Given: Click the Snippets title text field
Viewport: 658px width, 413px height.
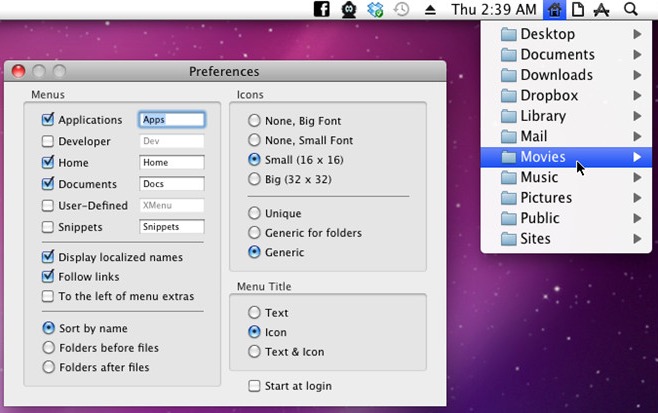Looking at the screenshot, I should click(172, 227).
